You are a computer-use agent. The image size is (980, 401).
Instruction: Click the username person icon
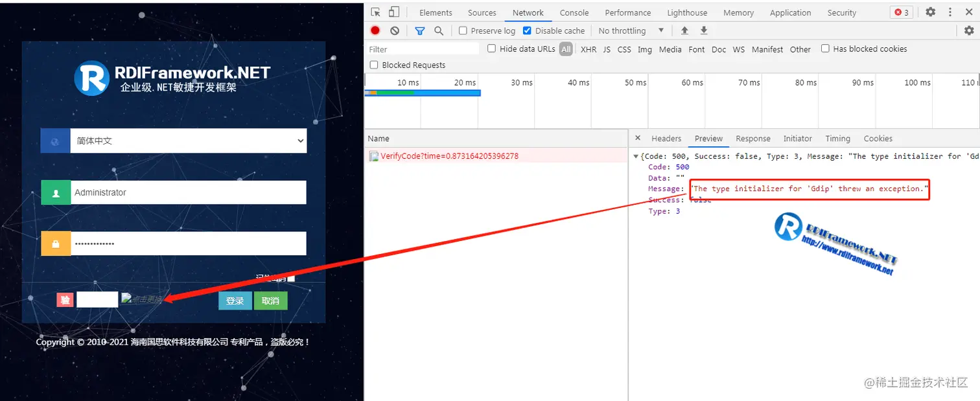56,192
